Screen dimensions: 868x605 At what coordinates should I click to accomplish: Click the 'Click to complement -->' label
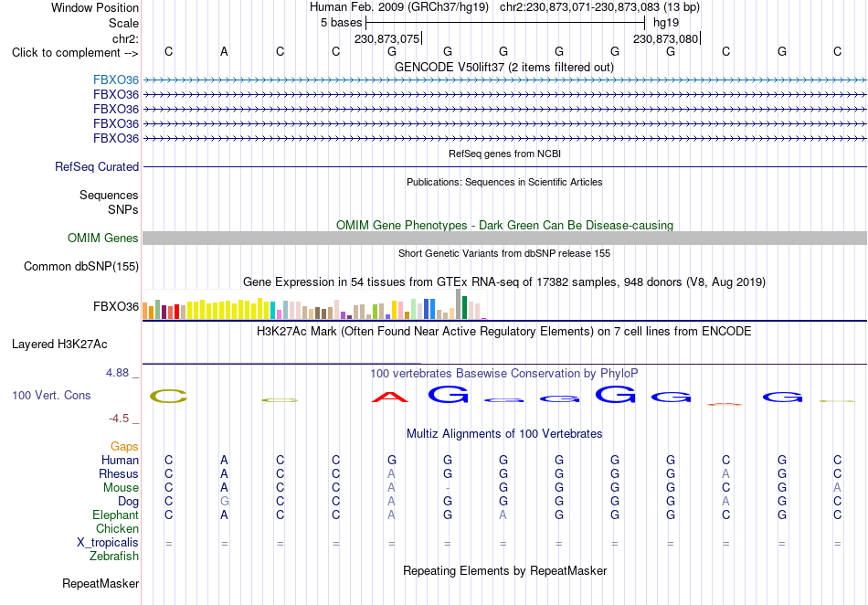(75, 53)
